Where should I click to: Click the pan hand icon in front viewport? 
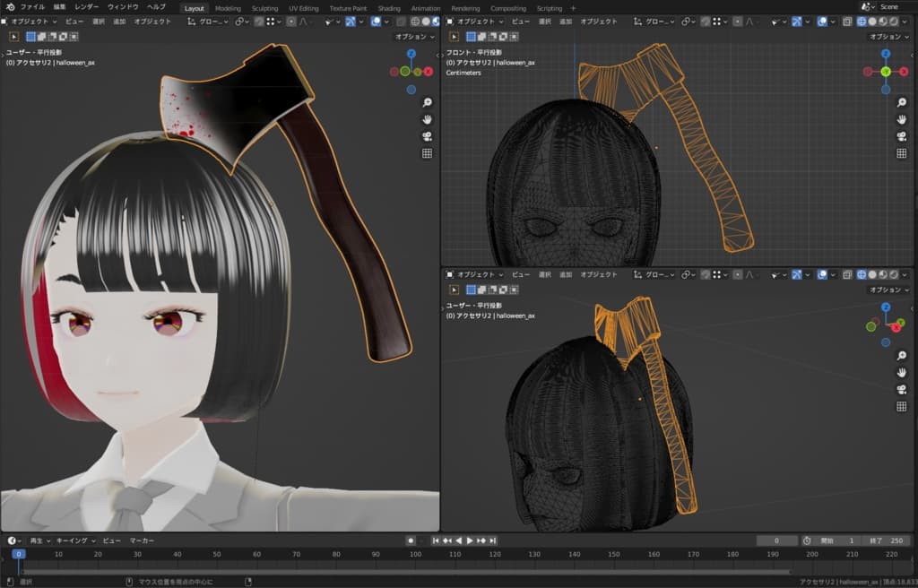click(902, 119)
